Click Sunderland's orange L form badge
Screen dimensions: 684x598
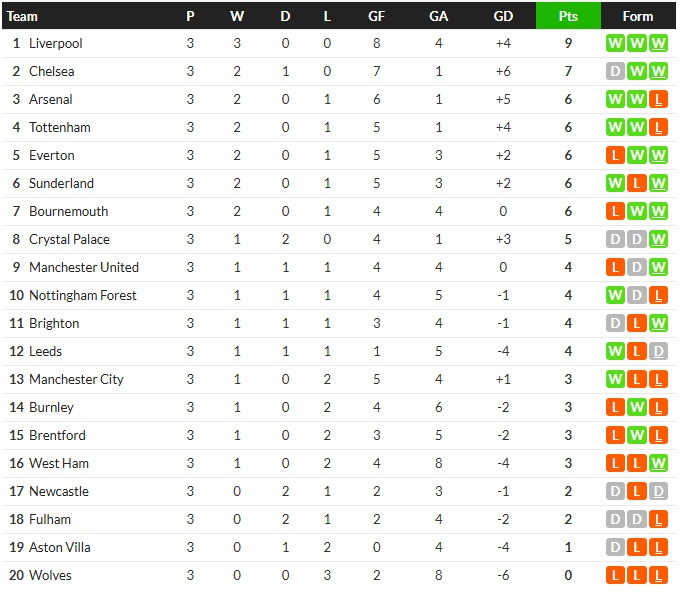tap(636, 183)
